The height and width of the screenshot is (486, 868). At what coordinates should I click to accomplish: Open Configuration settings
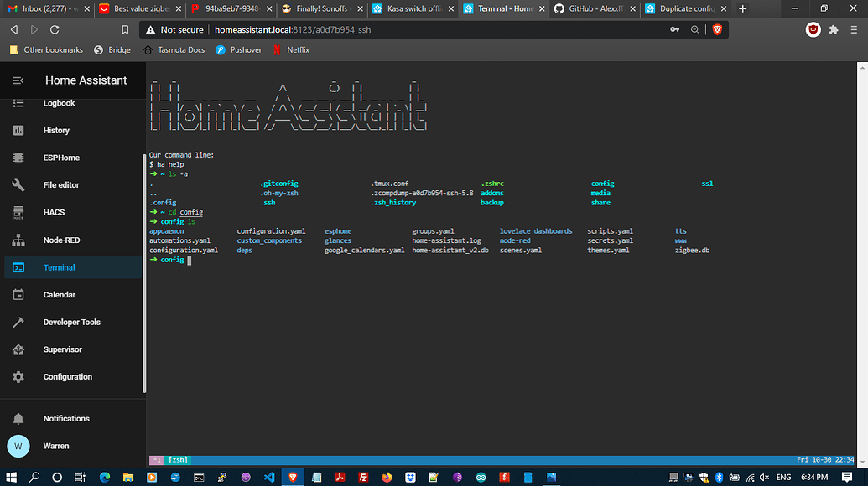tap(72, 376)
